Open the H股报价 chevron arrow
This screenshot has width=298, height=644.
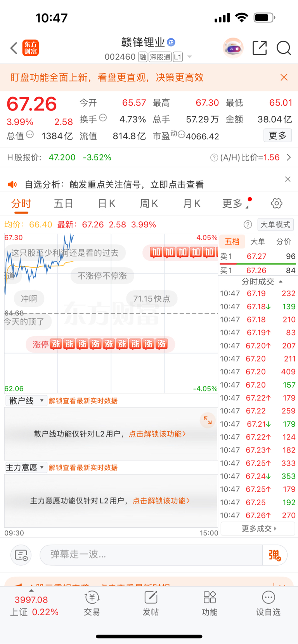click(x=289, y=157)
